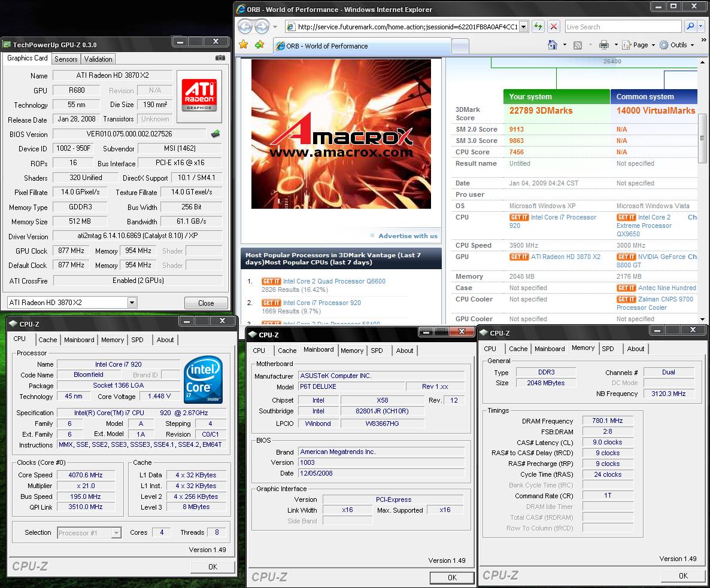The height and width of the screenshot is (588, 710).
Task: Open Cache tab in left CPU-Z window
Action: [47, 340]
